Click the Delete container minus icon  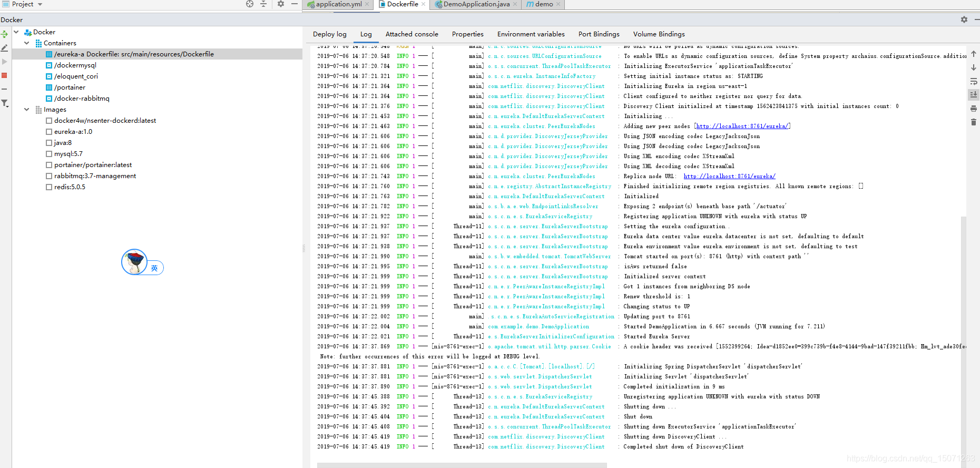4,89
